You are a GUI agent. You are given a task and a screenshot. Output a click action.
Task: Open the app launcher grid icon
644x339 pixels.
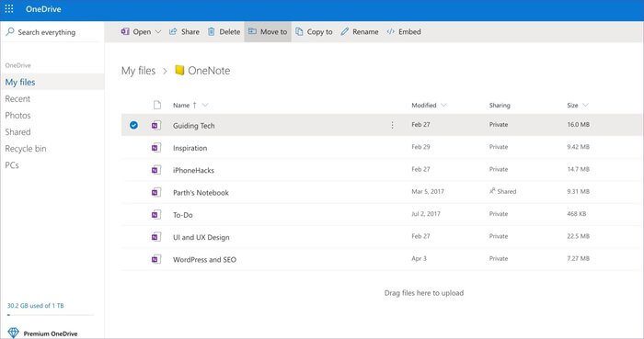pyautogui.click(x=9, y=8)
